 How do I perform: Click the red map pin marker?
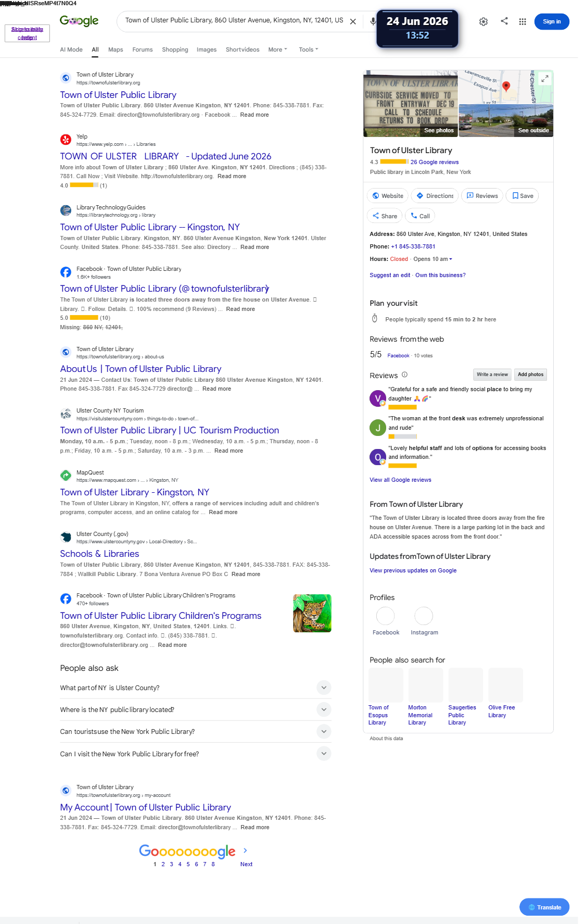(506, 86)
